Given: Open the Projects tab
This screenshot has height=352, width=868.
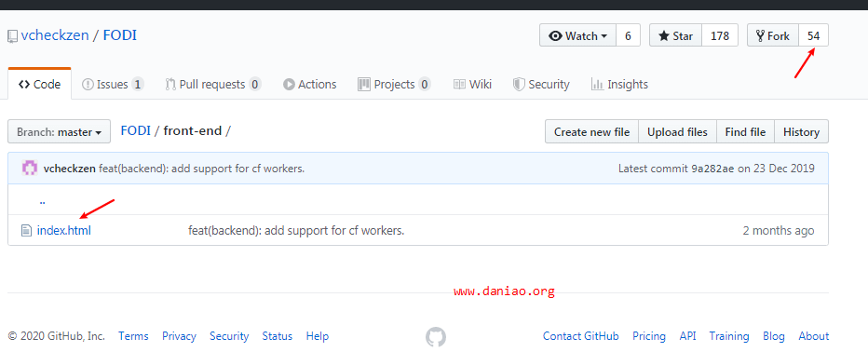Looking at the screenshot, I should (x=394, y=84).
